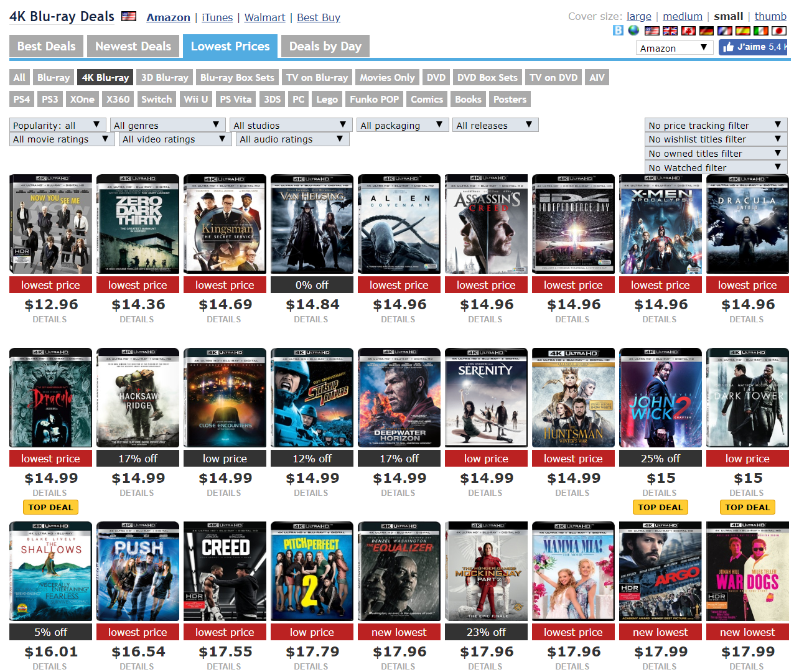The width and height of the screenshot is (794, 672).
Task: Select the Blu-ray Box Sets category tab
Action: pyautogui.click(x=237, y=77)
